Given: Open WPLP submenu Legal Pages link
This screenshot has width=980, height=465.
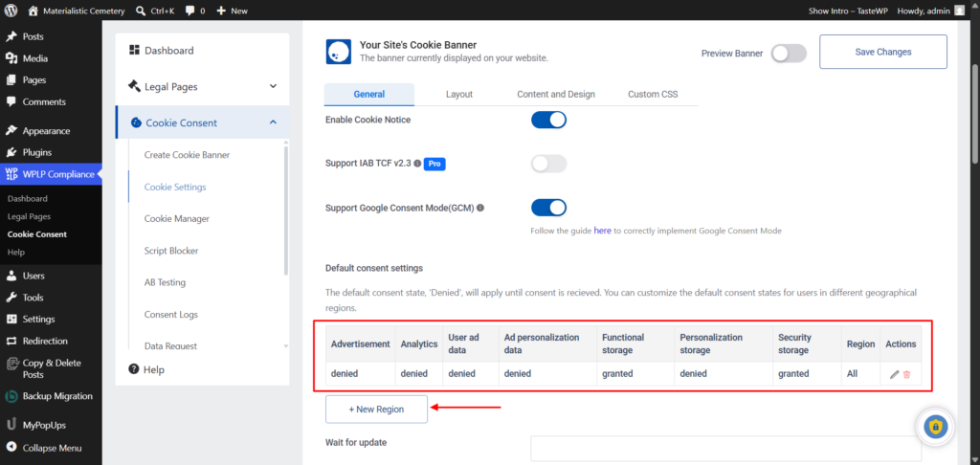Looking at the screenshot, I should click(x=30, y=216).
